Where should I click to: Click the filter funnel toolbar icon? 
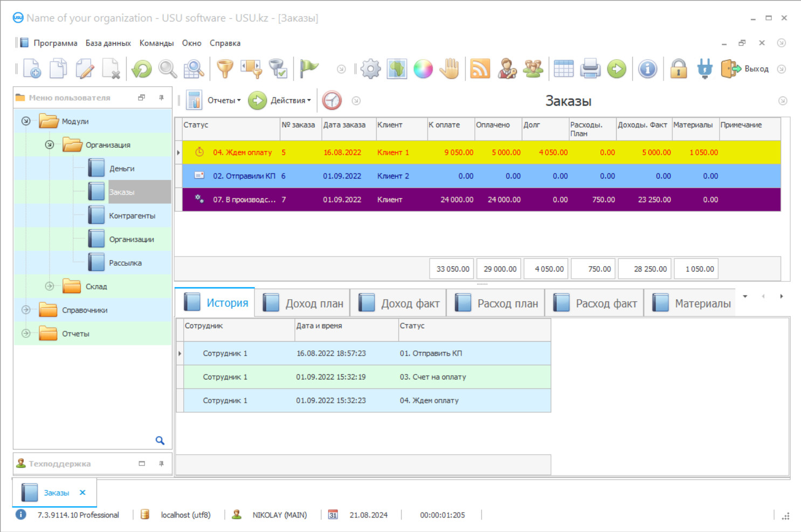pos(225,69)
